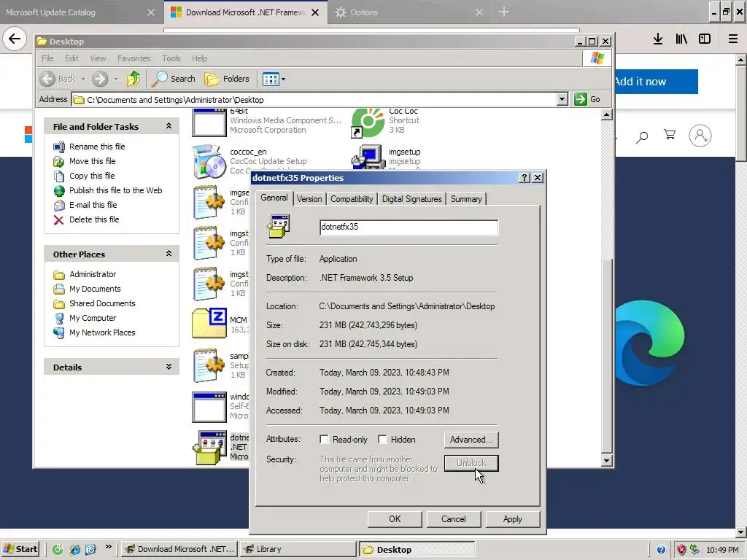Click the Explorer Back arrow icon
This screenshot has width=747, height=560.
click(47, 79)
